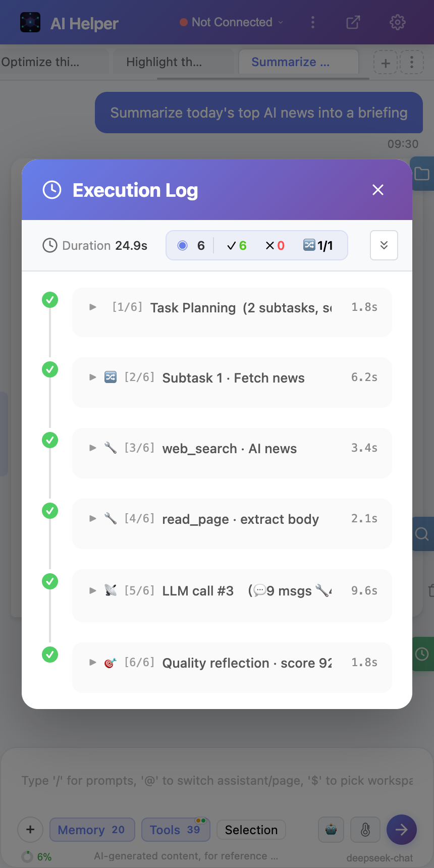The width and height of the screenshot is (434, 868).
Task: Open tab options dotted menu
Action: point(412,62)
